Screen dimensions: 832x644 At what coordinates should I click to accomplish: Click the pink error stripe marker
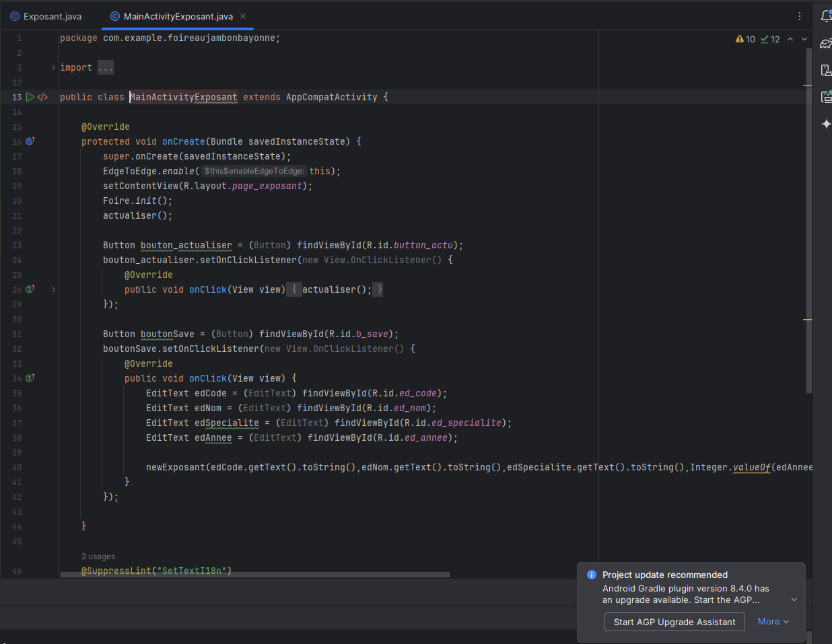(807, 85)
